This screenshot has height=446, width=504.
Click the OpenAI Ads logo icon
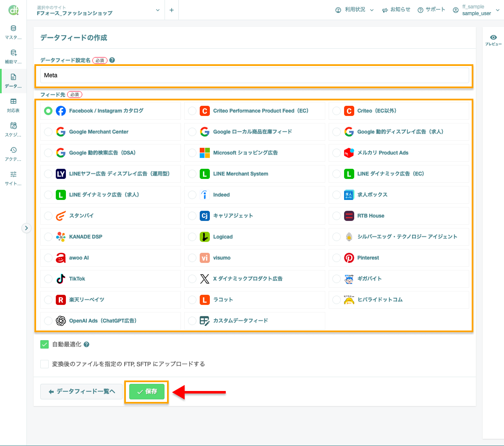point(61,321)
